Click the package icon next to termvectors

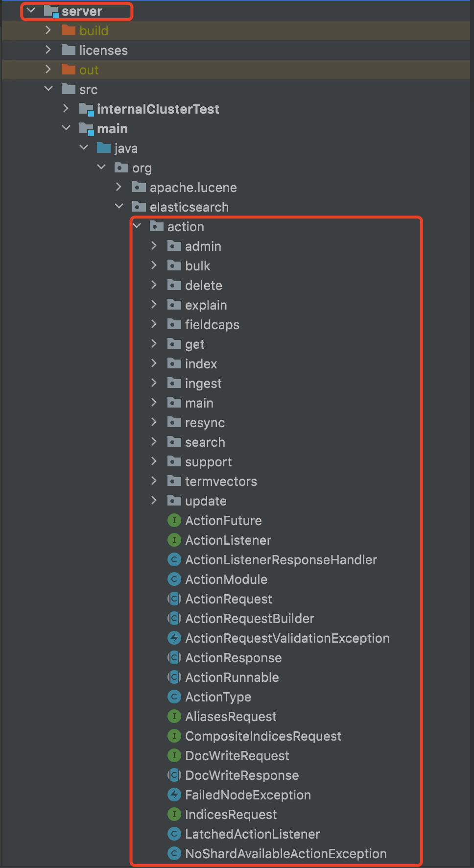click(x=174, y=482)
